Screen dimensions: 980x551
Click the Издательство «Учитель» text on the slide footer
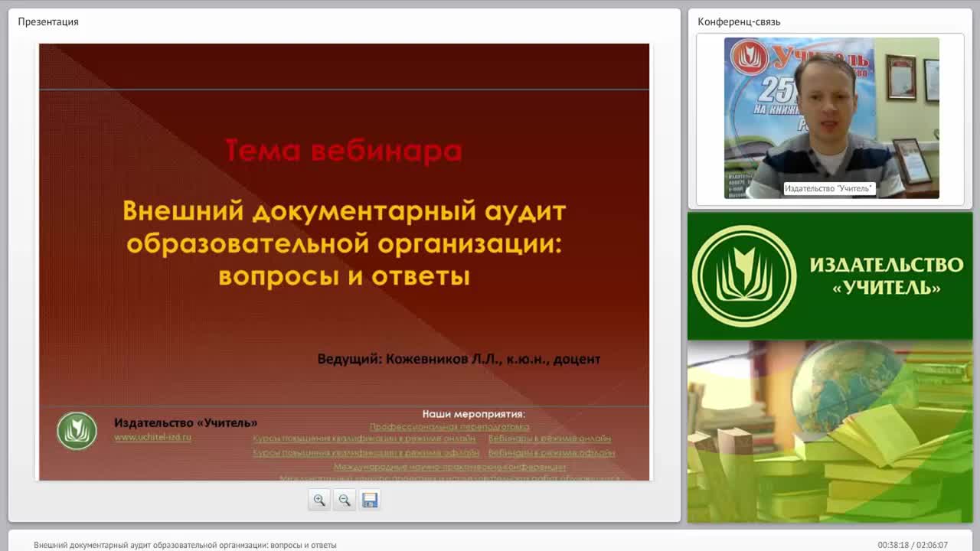pyautogui.click(x=186, y=422)
